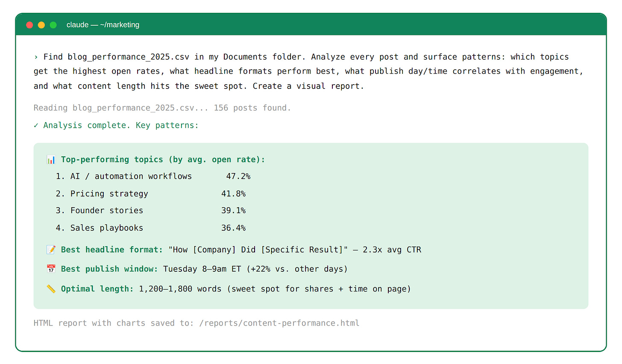Click the Best publish window label
This screenshot has width=622, height=364.
109,269
